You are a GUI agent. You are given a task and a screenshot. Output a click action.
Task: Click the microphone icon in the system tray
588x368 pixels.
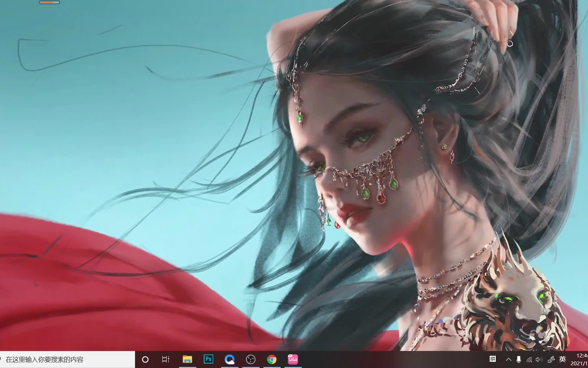tap(519, 359)
